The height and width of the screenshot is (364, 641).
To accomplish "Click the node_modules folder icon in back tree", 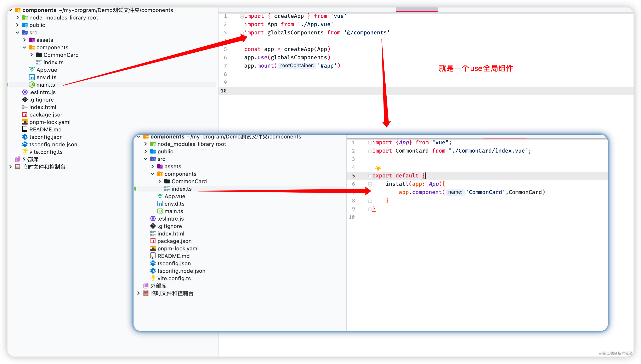I will pyautogui.click(x=25, y=17).
